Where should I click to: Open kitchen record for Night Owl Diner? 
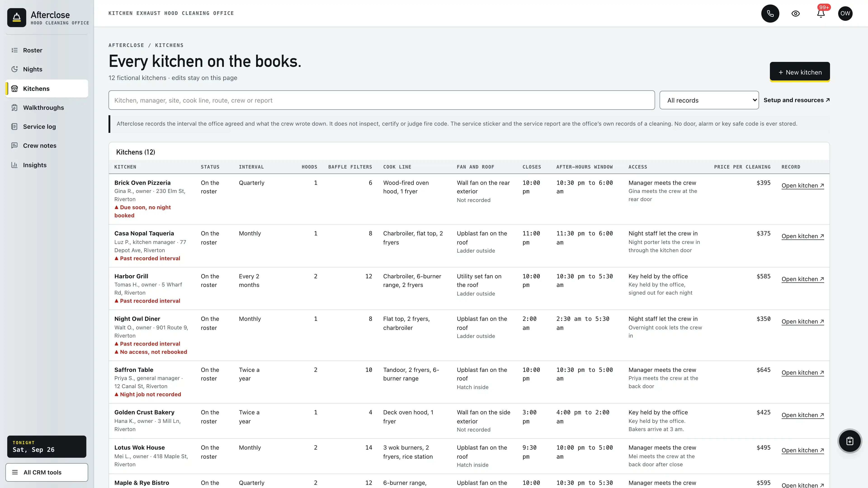click(x=803, y=322)
